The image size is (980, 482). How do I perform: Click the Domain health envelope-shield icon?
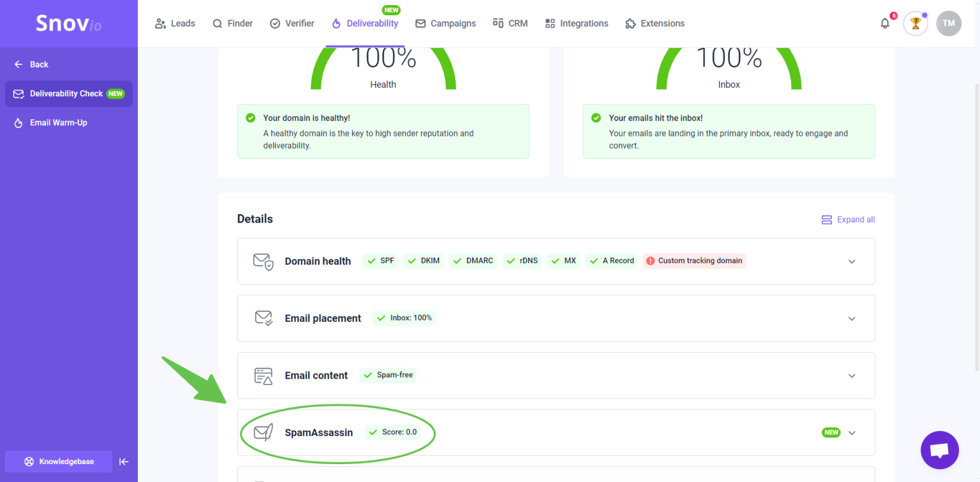click(x=264, y=261)
